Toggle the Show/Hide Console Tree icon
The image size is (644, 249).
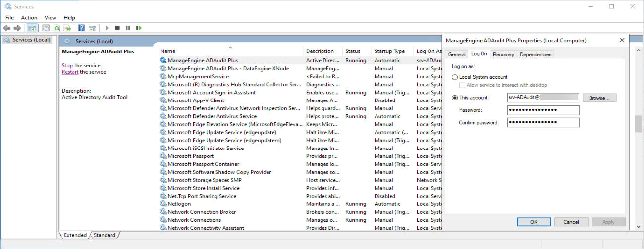pos(32,28)
